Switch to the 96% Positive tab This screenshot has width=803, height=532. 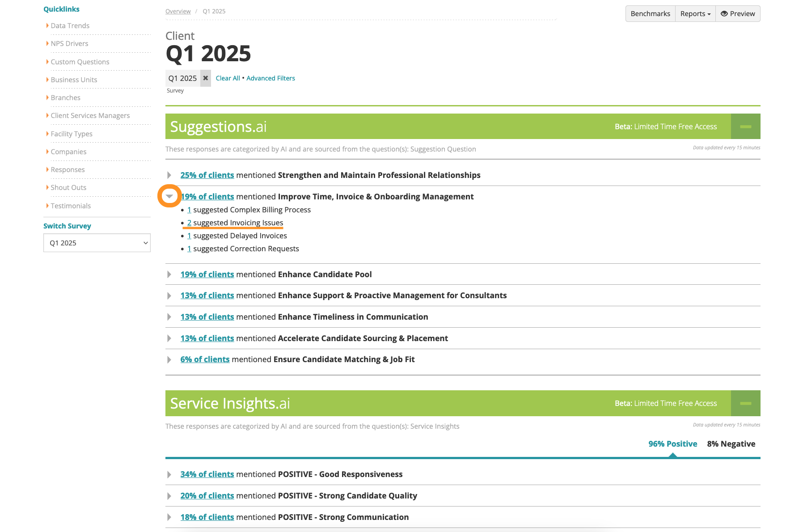[672, 444]
